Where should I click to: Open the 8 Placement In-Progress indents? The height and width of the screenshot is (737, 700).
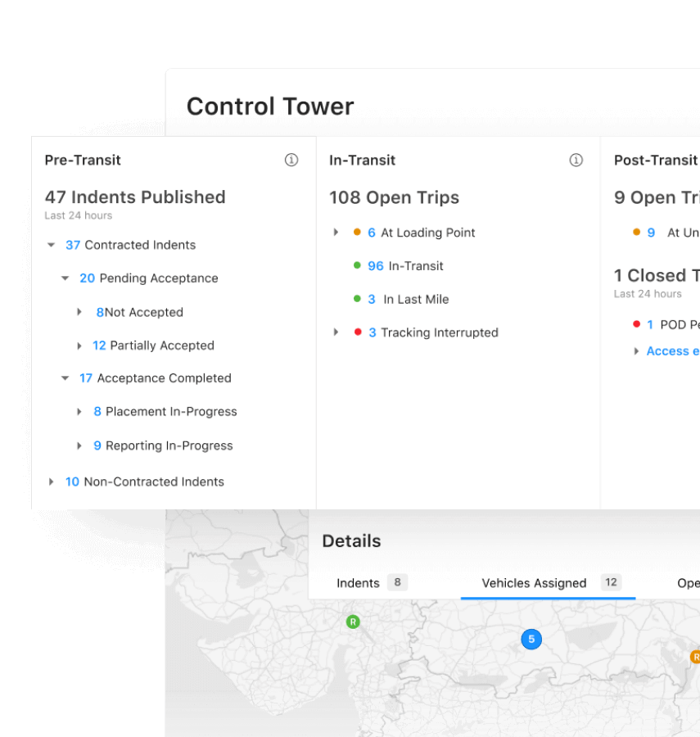pos(97,412)
